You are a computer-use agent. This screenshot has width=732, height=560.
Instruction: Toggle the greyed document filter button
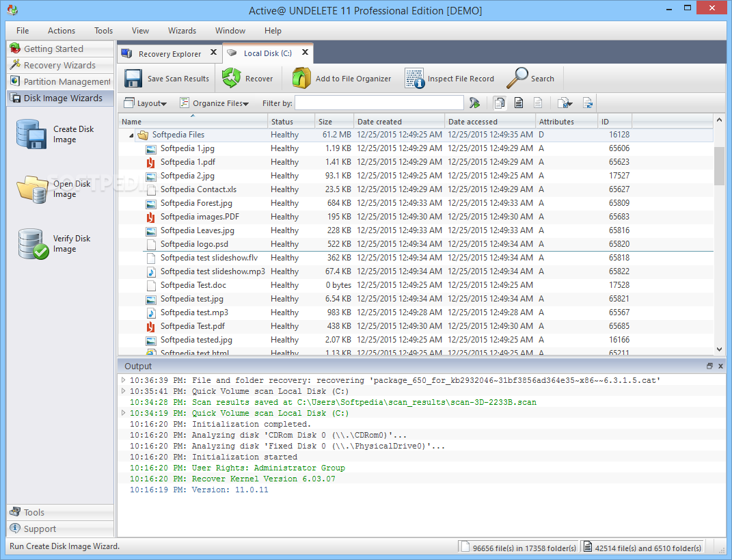tap(538, 103)
